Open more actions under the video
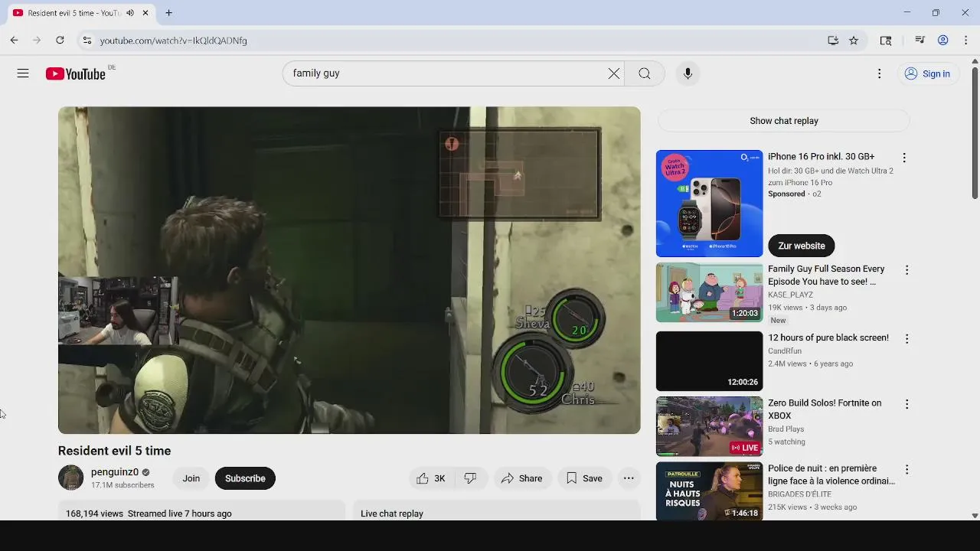The width and height of the screenshot is (980, 551). (629, 478)
